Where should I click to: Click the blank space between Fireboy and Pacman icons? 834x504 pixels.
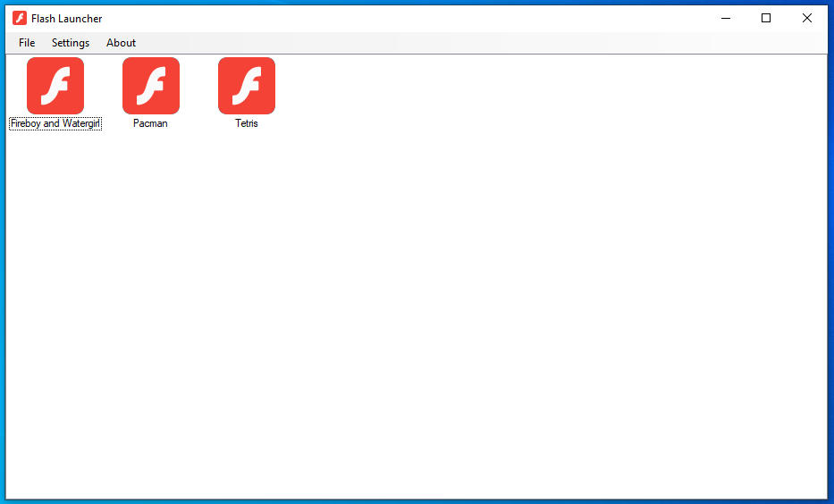pyautogui.click(x=103, y=86)
